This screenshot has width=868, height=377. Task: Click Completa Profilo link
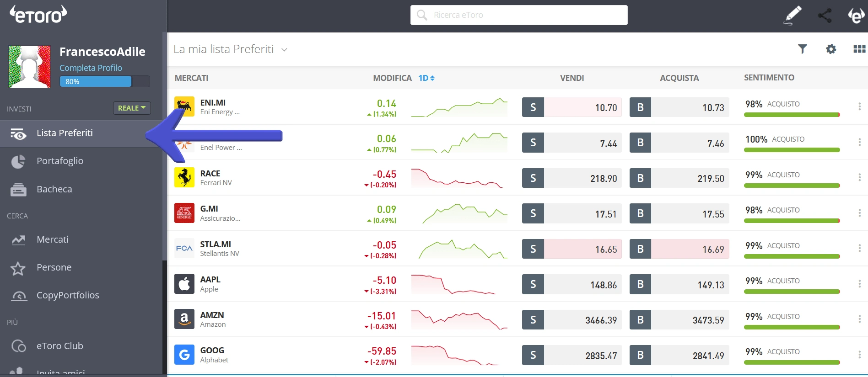coord(91,68)
